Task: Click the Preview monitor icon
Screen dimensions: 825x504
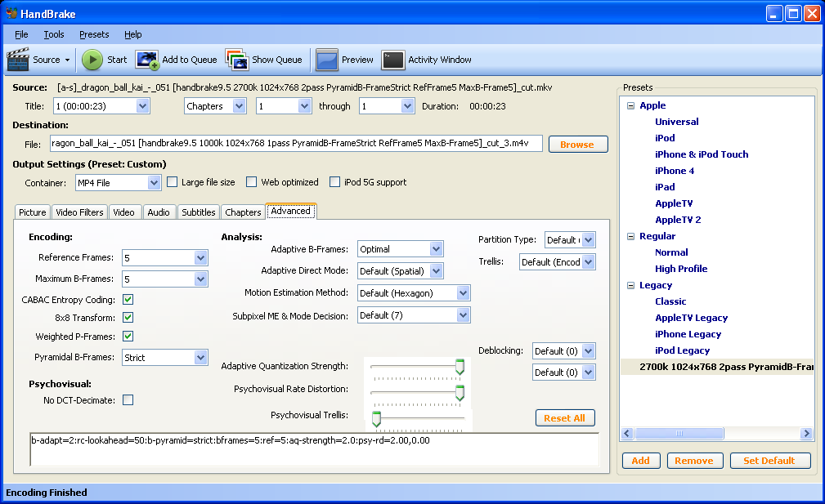Action: (327, 60)
